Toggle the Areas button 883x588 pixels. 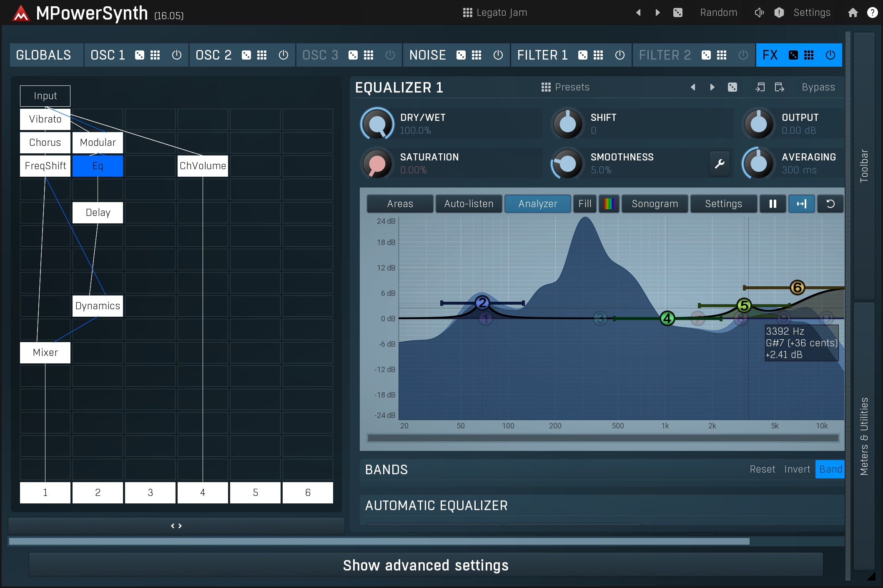[x=400, y=204]
